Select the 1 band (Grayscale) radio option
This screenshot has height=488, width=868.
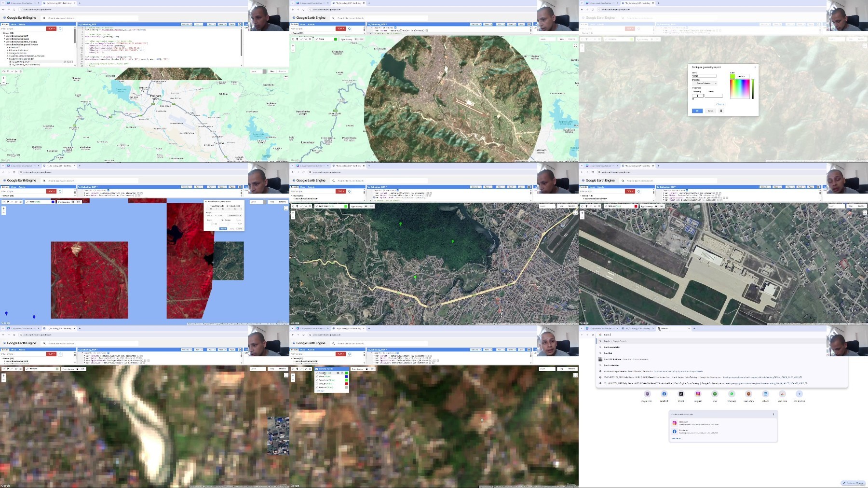[x=208, y=206]
